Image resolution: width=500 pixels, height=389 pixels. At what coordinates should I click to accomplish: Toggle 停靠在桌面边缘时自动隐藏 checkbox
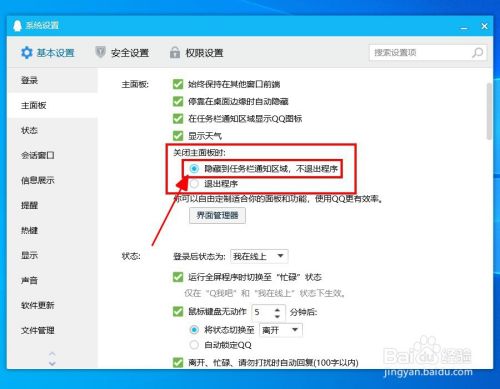178,101
